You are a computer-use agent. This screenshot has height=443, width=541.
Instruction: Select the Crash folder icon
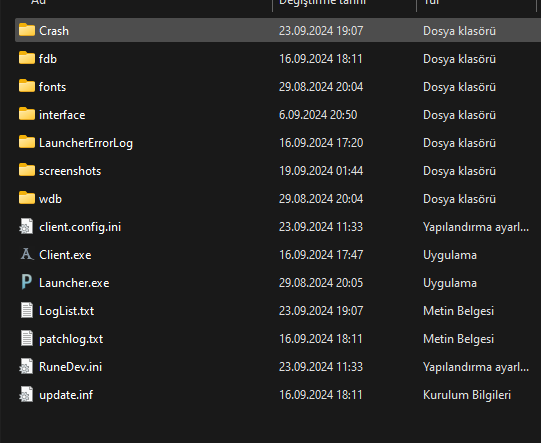[27, 30]
